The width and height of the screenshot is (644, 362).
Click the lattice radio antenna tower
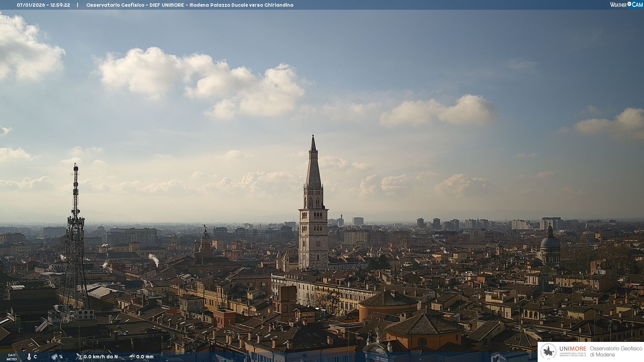(75, 235)
